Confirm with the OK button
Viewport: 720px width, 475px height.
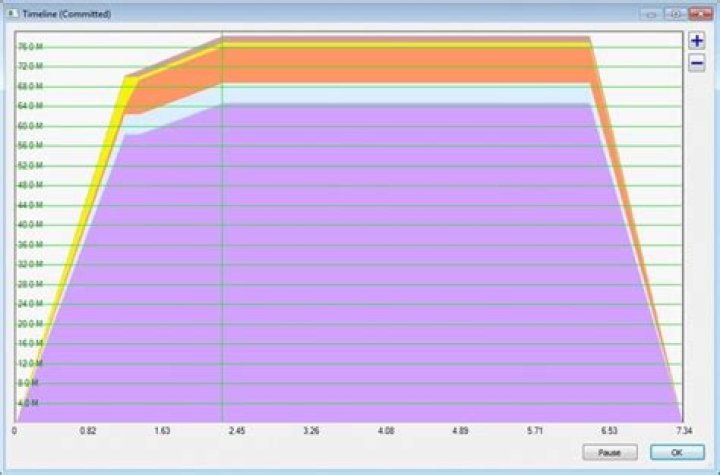point(677,452)
